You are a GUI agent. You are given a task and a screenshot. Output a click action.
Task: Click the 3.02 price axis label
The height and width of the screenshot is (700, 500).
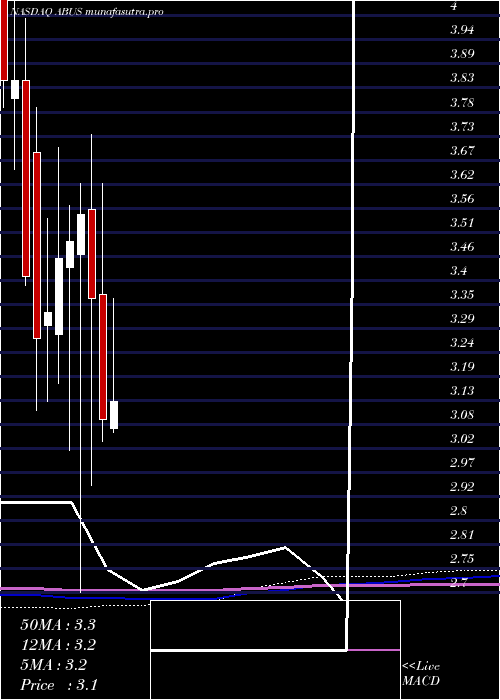pyautogui.click(x=462, y=439)
